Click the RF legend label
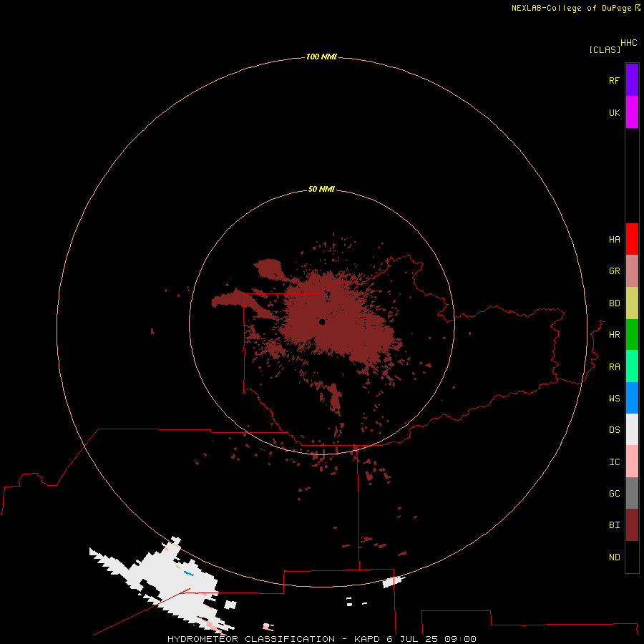This screenshot has height=644, width=644. click(x=614, y=80)
